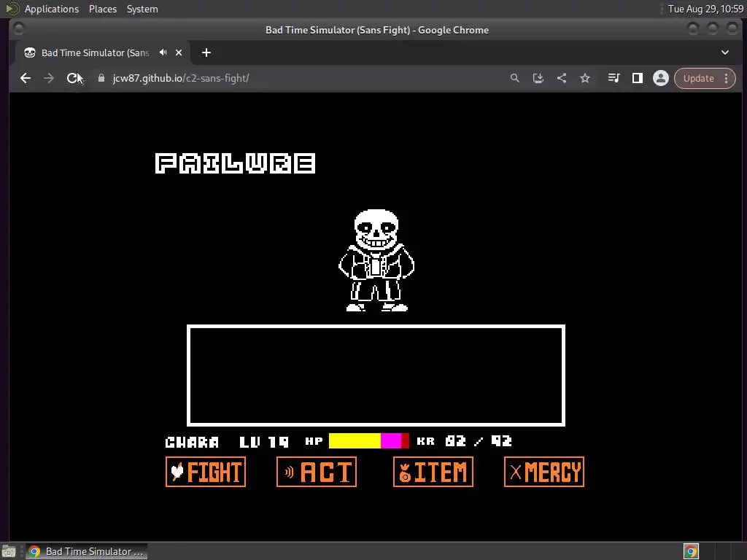This screenshot has height=560, width=747.
Task: Click the LV 19 level text
Action: (264, 442)
